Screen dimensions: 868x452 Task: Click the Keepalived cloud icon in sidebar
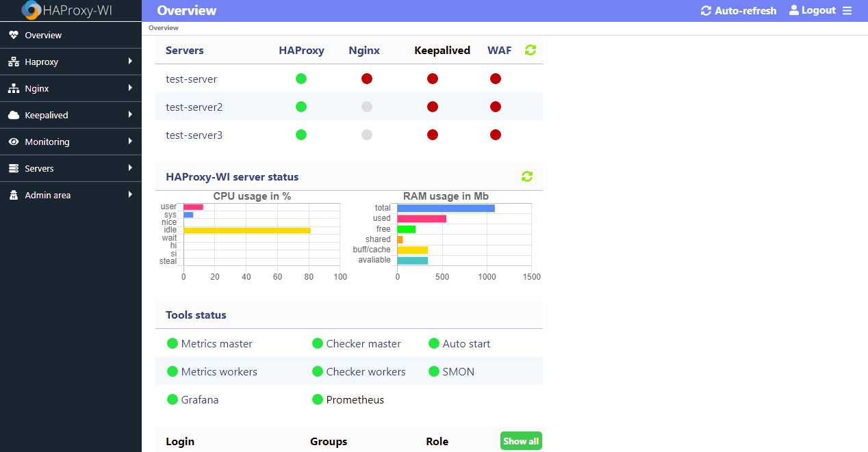pos(14,115)
